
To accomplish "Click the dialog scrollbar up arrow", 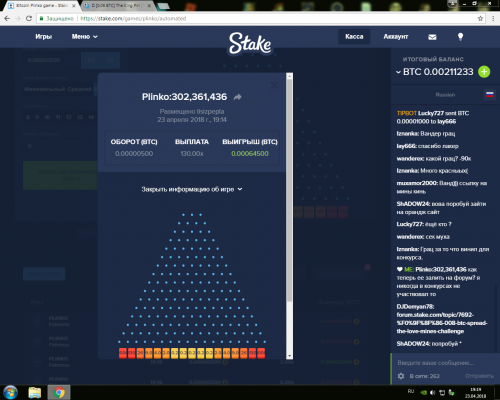I will [x=289, y=76].
